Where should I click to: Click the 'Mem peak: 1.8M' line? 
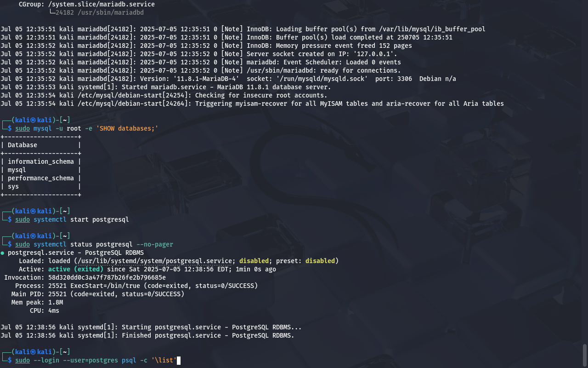point(37,302)
